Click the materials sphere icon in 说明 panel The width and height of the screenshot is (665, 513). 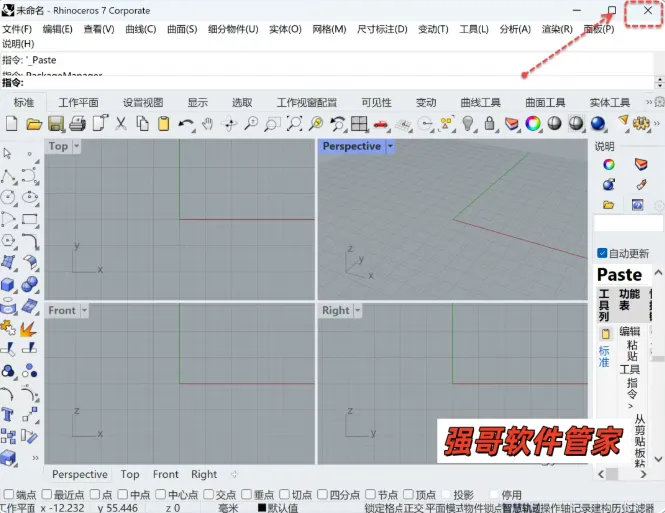609,185
